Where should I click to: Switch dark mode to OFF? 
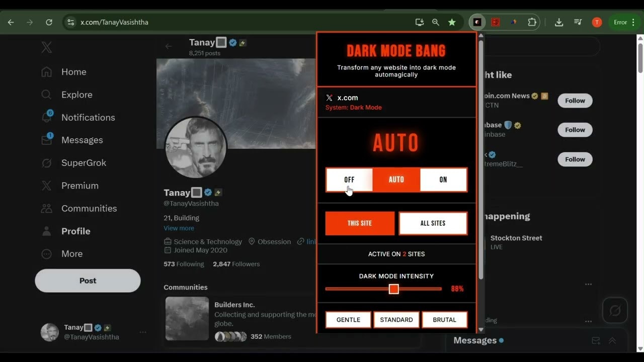coord(349,179)
